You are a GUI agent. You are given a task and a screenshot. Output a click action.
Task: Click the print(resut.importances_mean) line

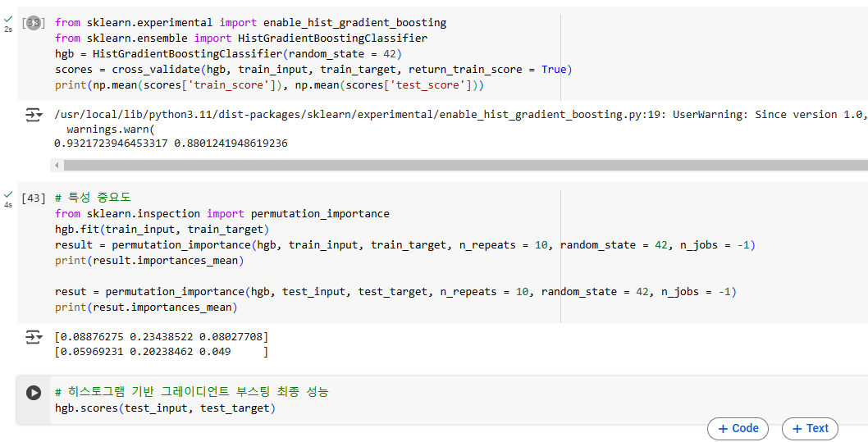(x=146, y=308)
